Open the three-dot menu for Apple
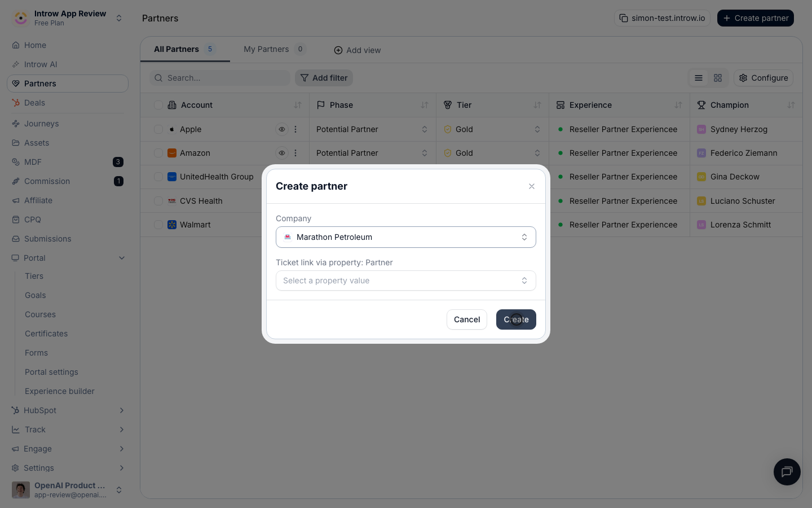 pos(295,129)
